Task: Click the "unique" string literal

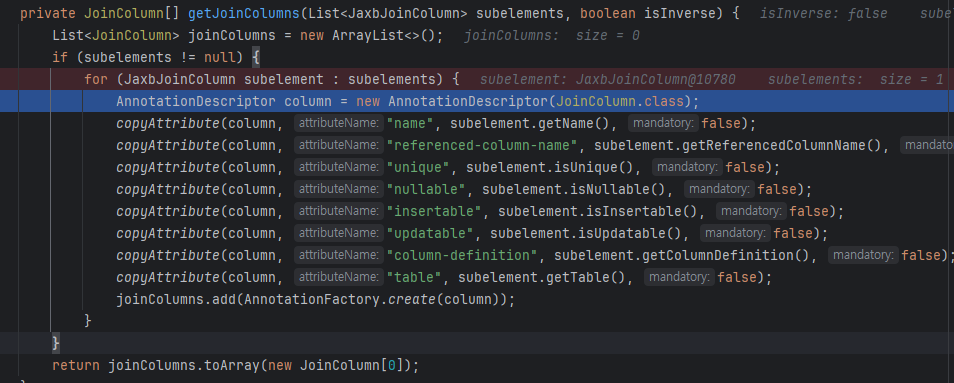Action: (x=418, y=167)
